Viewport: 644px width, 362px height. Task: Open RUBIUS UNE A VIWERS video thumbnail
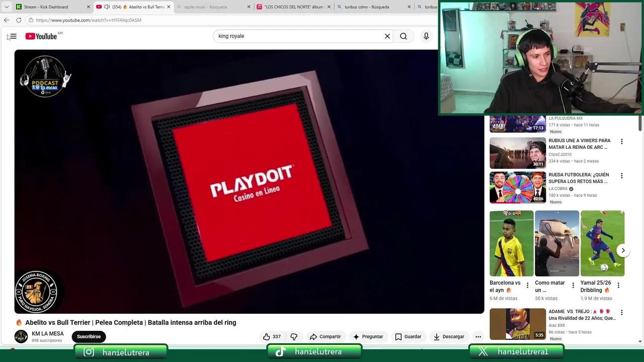pyautogui.click(x=518, y=153)
